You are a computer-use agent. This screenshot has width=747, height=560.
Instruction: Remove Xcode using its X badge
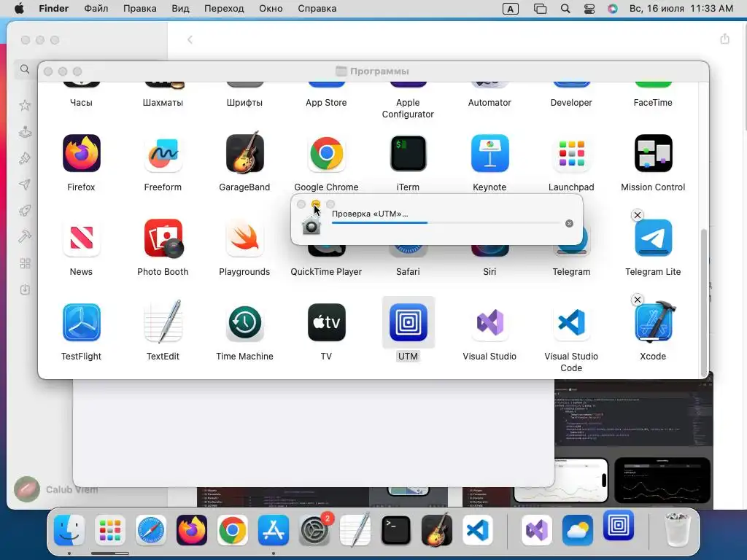pos(638,300)
